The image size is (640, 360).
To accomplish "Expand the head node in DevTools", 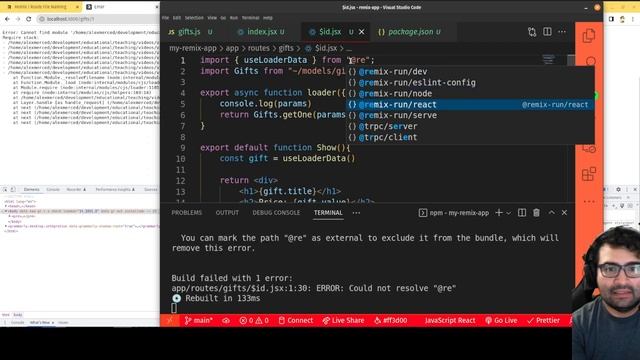I will pyautogui.click(x=6, y=206).
